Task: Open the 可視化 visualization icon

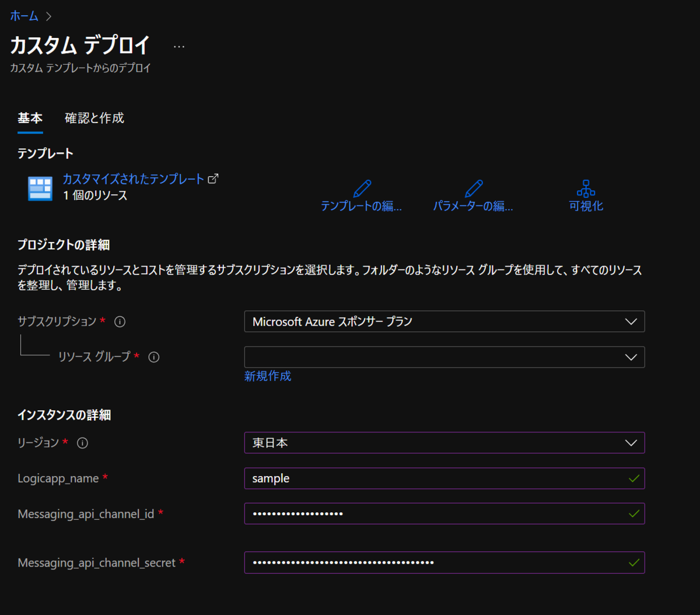Action: click(x=585, y=188)
